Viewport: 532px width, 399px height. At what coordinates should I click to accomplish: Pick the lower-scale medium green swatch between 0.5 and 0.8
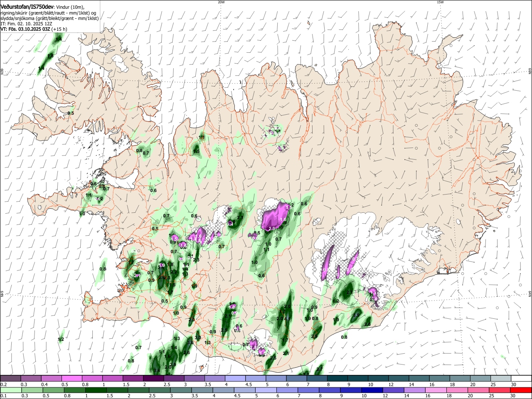coord(53,390)
